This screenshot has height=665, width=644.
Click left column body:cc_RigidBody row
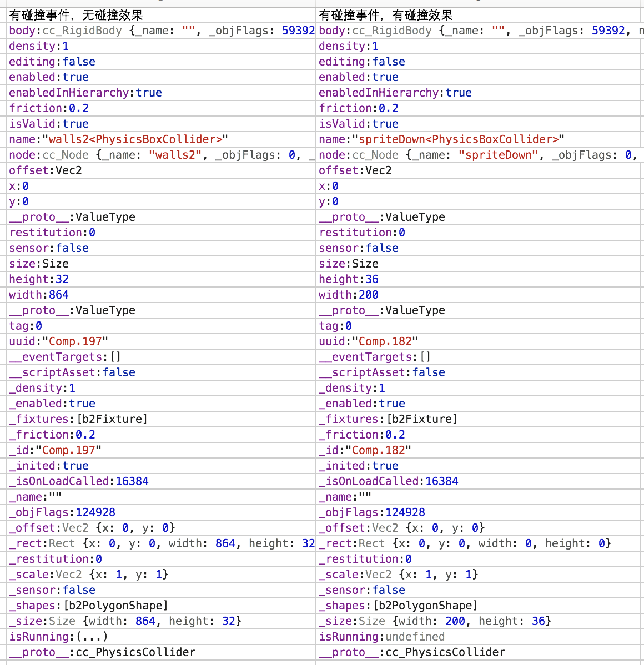[161, 31]
